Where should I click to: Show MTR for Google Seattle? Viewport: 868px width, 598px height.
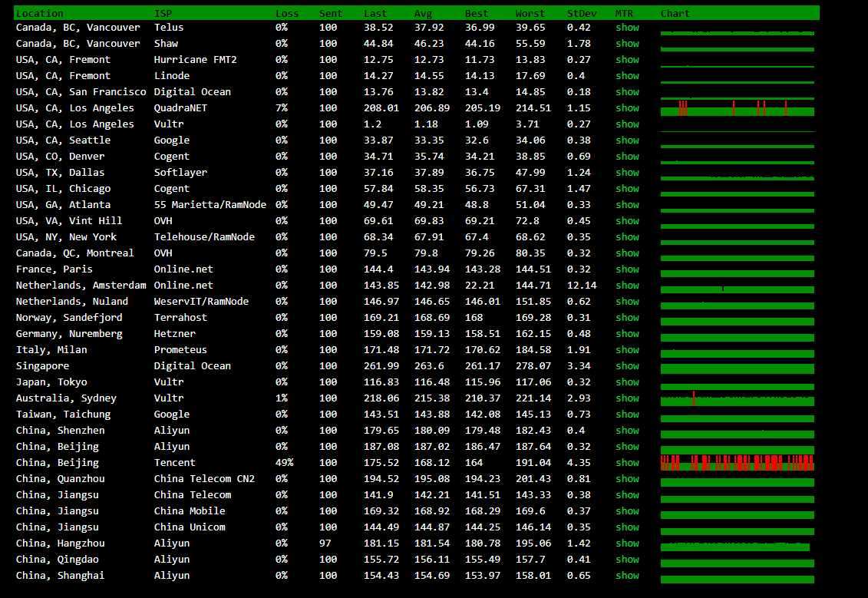[x=627, y=140]
